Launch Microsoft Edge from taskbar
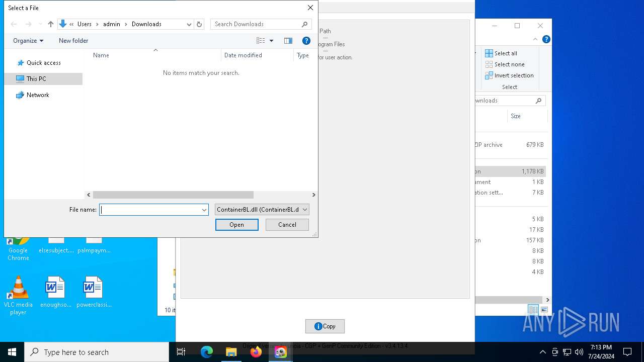 click(x=207, y=352)
